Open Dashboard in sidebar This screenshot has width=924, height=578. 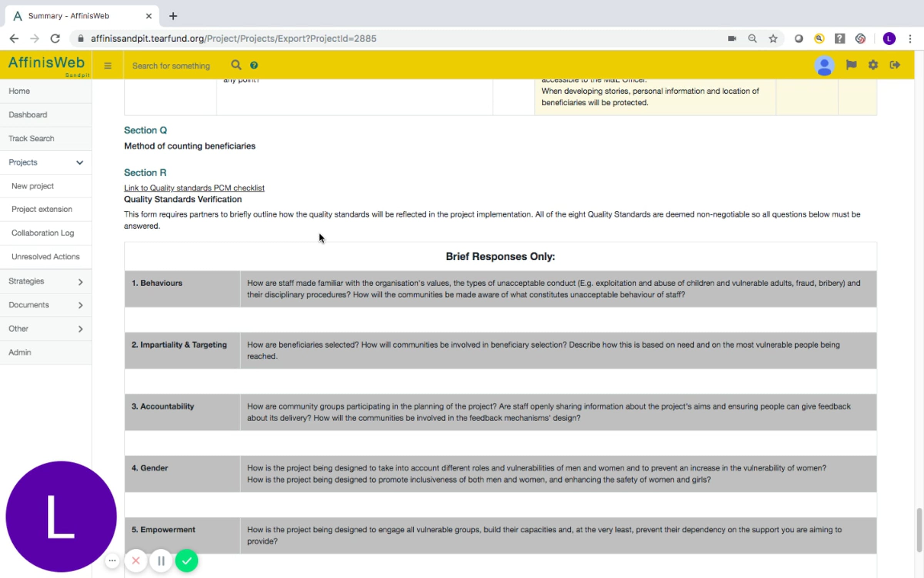point(46,115)
